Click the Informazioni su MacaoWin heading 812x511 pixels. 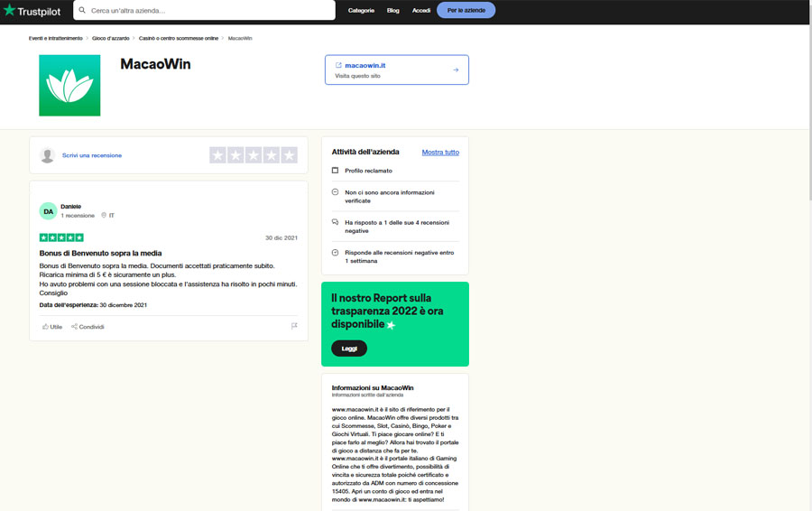373,387
